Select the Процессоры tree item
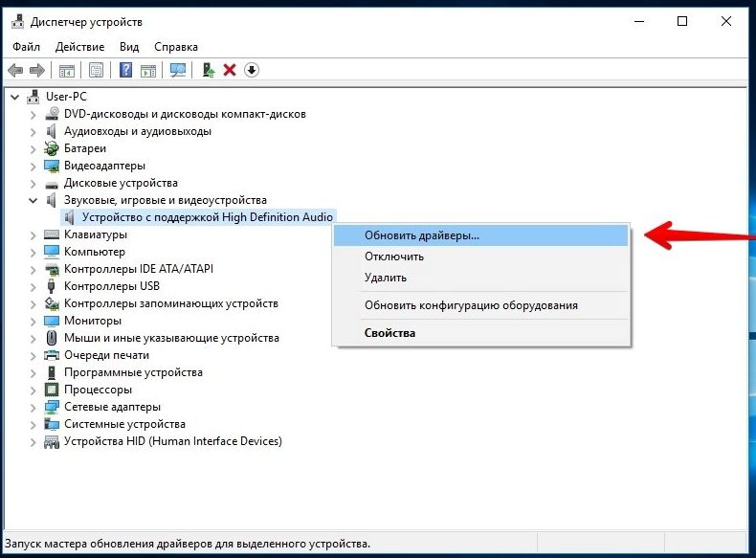This screenshot has width=756, height=558. pos(98,390)
